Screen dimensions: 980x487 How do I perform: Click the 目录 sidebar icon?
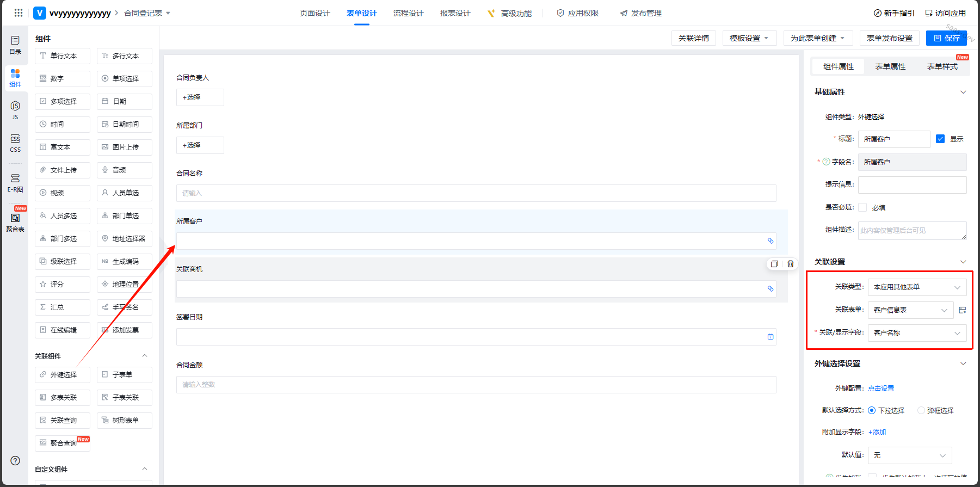pyautogui.click(x=15, y=45)
